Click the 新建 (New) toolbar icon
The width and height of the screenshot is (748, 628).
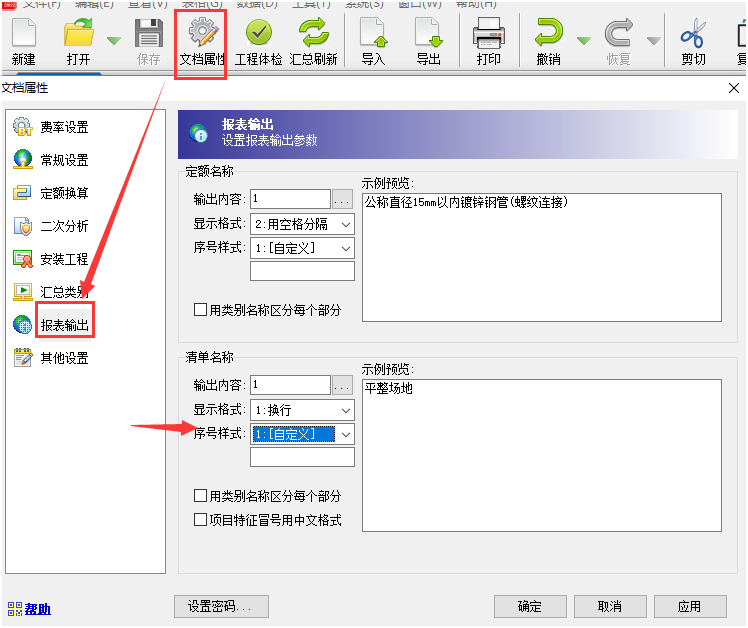[x=23, y=36]
